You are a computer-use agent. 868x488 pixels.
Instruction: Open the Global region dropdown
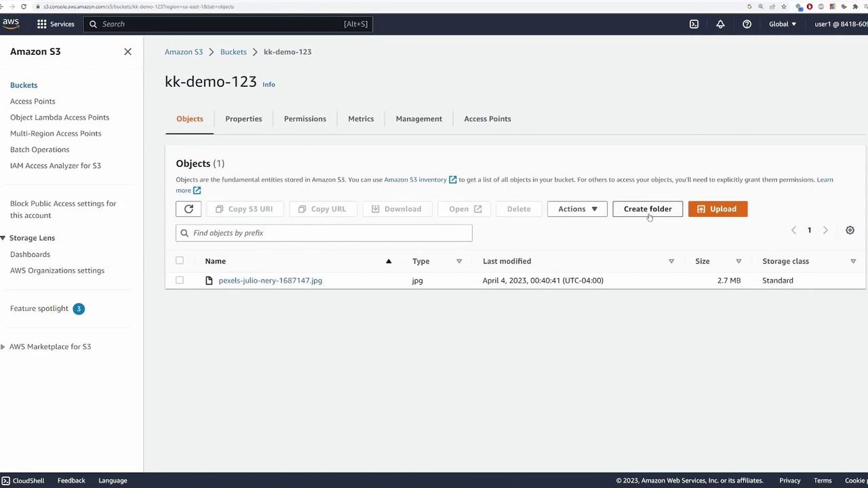pyautogui.click(x=783, y=24)
